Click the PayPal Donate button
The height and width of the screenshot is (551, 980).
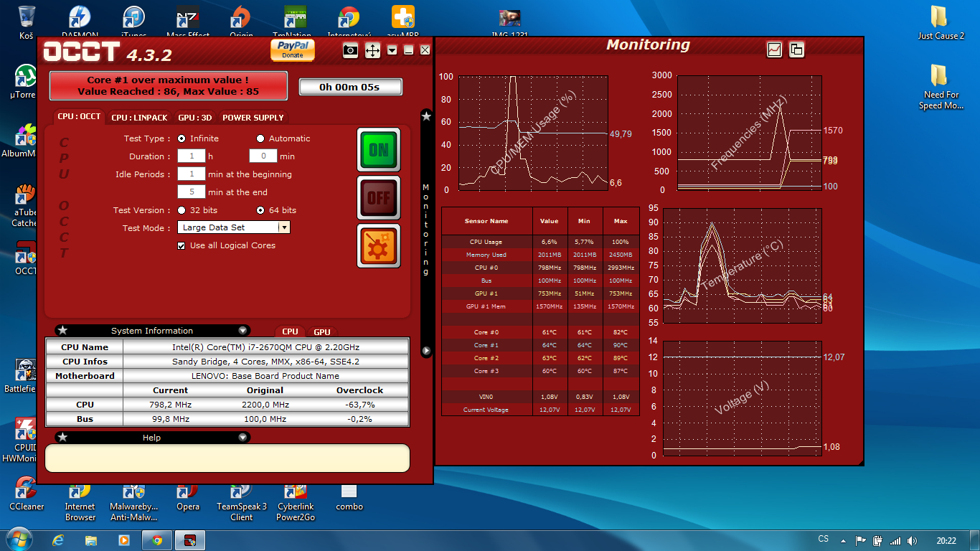click(x=293, y=50)
